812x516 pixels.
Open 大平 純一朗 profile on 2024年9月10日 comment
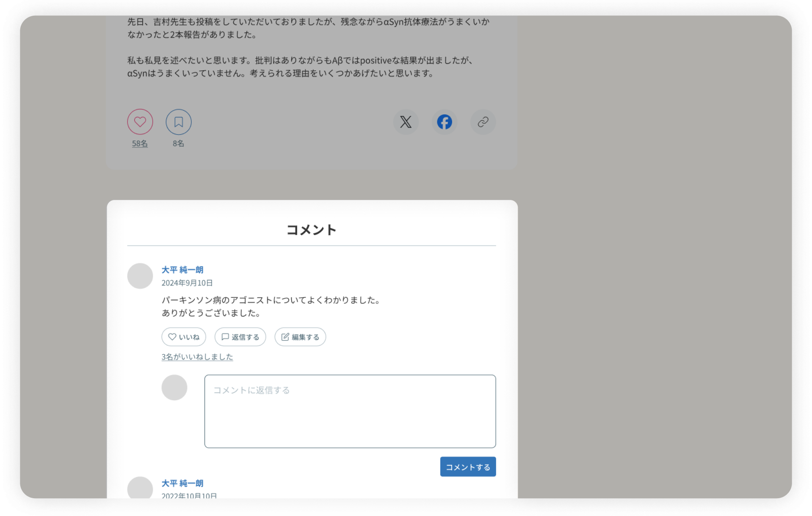182,270
